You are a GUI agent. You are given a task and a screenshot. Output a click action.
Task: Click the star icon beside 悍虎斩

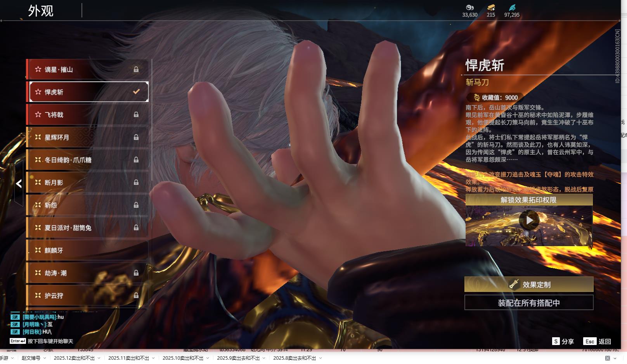pos(38,92)
